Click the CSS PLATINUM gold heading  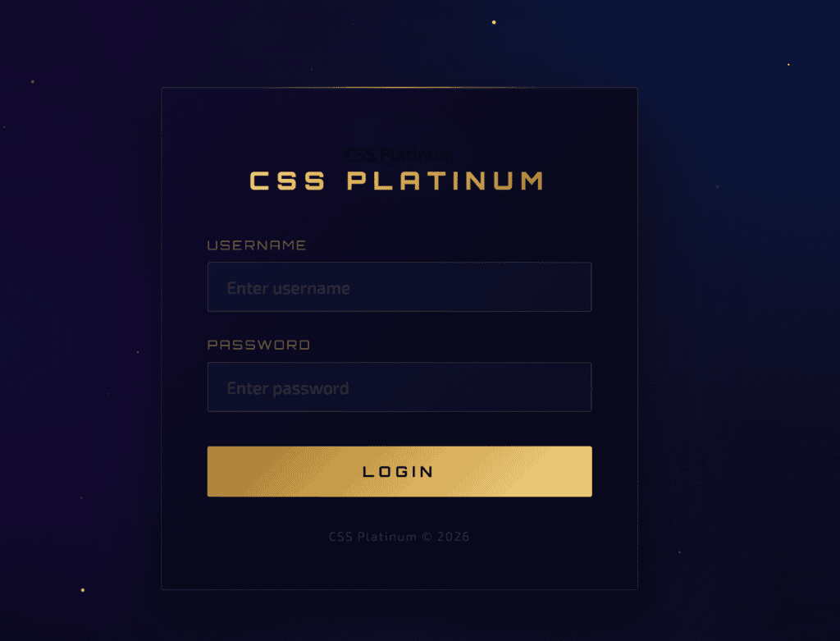397,181
